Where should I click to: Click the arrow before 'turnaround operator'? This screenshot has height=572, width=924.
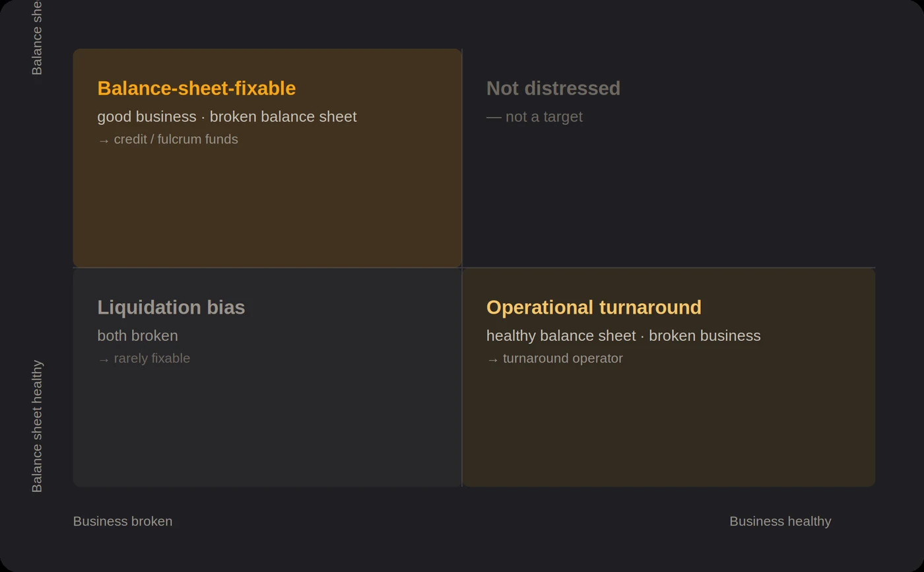[492, 359]
